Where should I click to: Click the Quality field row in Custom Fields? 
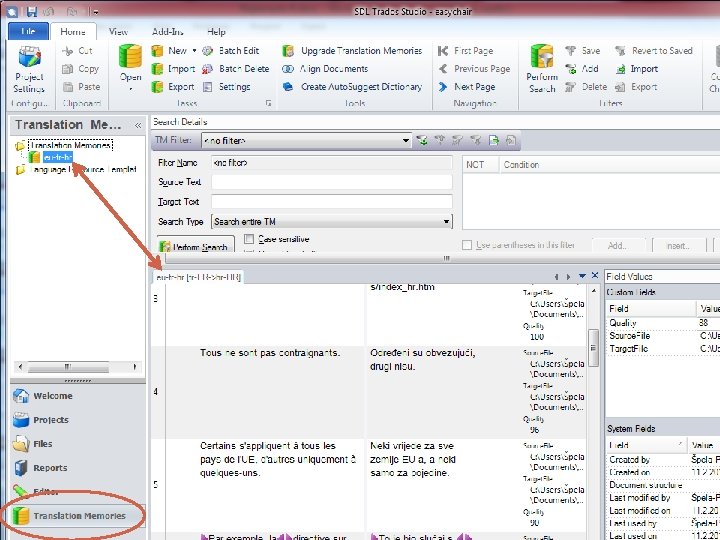663,323
